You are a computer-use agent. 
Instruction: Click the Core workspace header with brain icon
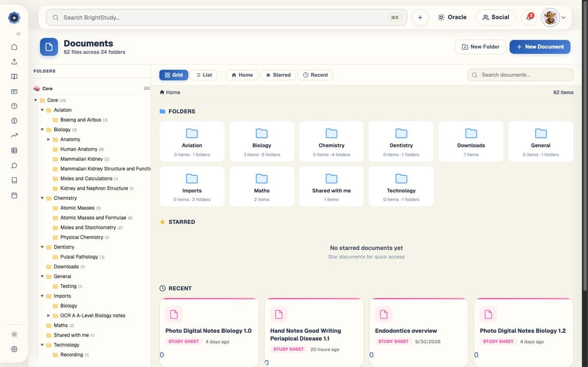click(91, 89)
